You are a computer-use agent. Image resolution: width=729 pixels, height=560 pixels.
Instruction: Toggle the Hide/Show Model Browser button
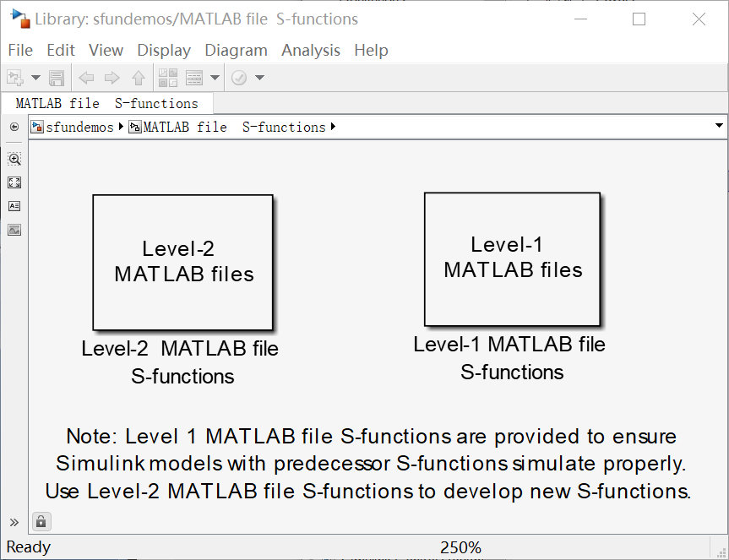click(x=14, y=127)
